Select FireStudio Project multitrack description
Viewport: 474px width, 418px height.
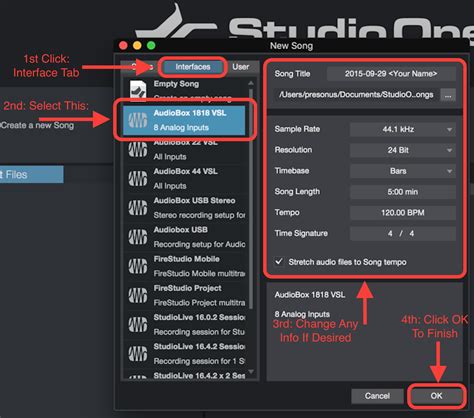point(199,303)
